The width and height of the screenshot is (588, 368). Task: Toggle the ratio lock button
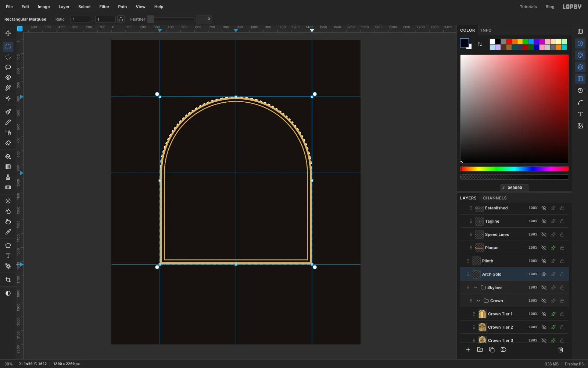(x=121, y=19)
